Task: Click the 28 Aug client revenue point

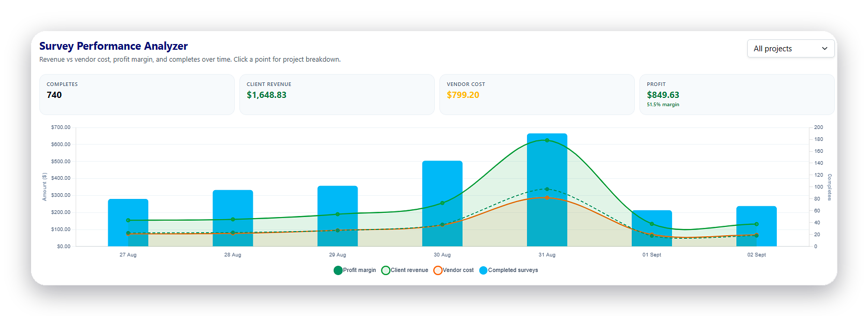Action: pos(233,220)
